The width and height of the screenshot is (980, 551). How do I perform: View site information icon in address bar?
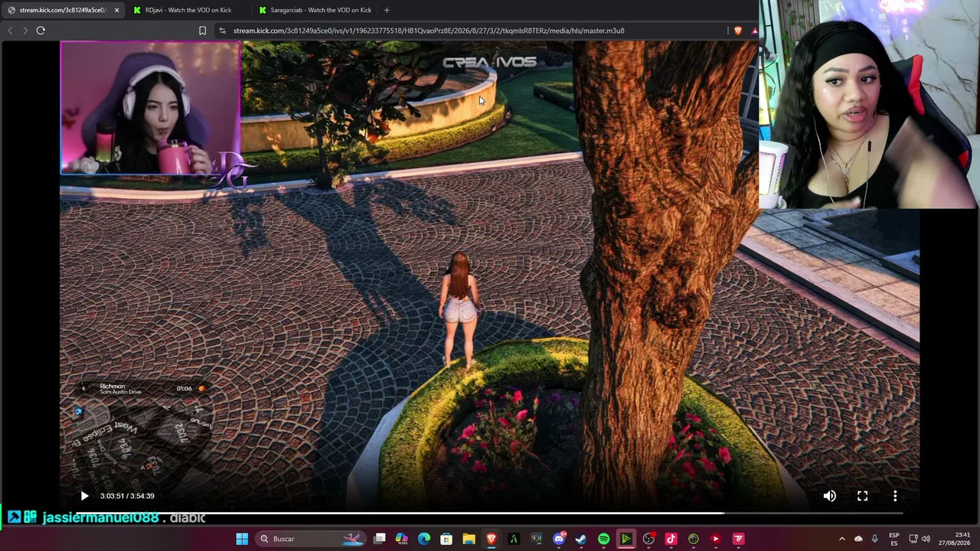point(222,31)
